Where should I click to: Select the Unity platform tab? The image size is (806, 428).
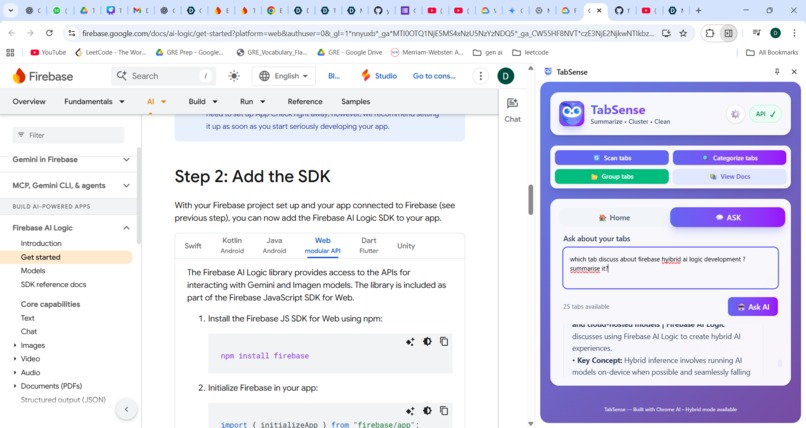coord(406,246)
